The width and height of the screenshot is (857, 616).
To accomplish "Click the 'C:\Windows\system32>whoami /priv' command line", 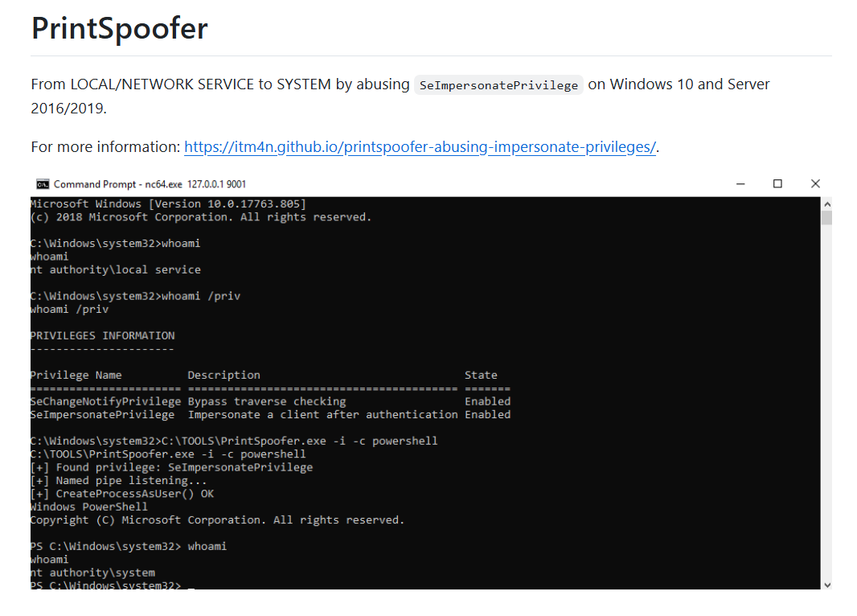I will coord(136,296).
